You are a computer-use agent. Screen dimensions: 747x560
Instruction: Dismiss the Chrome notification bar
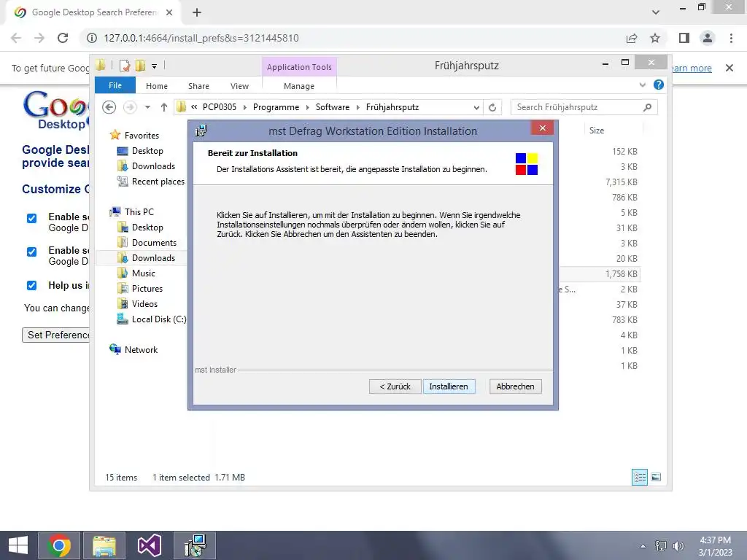point(729,68)
